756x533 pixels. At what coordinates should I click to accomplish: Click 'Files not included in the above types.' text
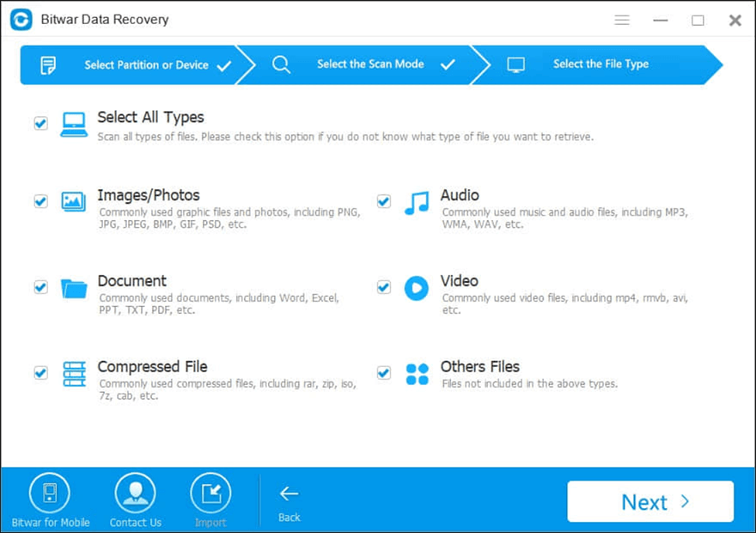point(529,384)
